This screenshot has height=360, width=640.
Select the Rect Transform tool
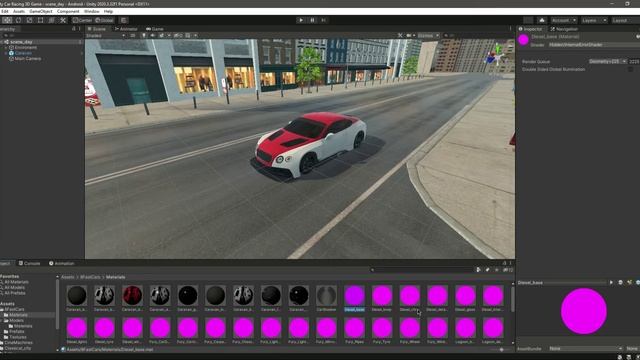click(x=40, y=20)
